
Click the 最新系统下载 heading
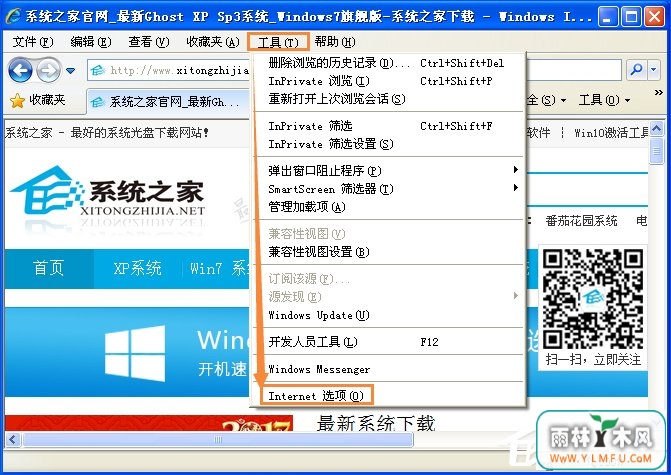pyautogui.click(x=375, y=424)
